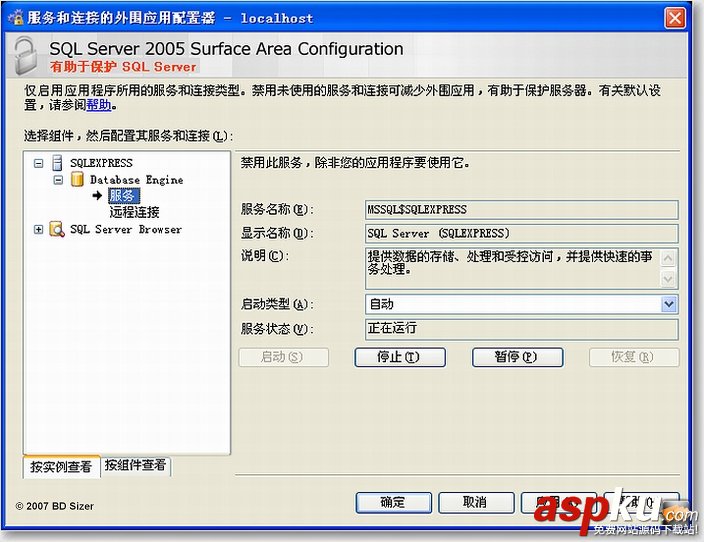This screenshot has width=704, height=542.
Task: Click the description scrollbar up arrow
Action: [668, 259]
